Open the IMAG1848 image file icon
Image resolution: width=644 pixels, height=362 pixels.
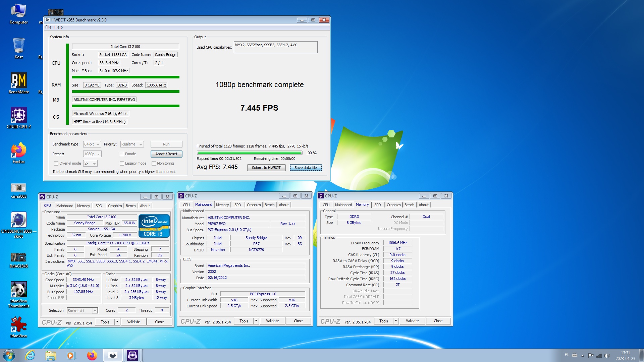[x=19, y=260]
